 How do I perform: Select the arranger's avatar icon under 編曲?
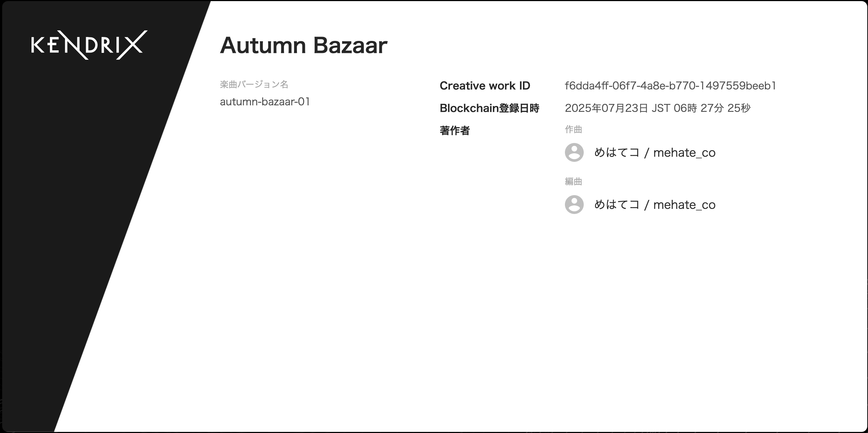point(574,205)
